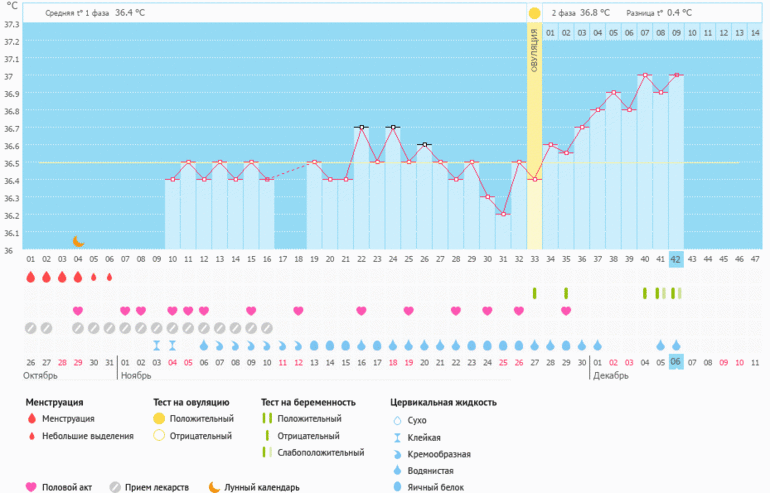Click the 'Положительный' ovulation test legend circle
The image size is (770, 493).
pyautogui.click(x=159, y=419)
